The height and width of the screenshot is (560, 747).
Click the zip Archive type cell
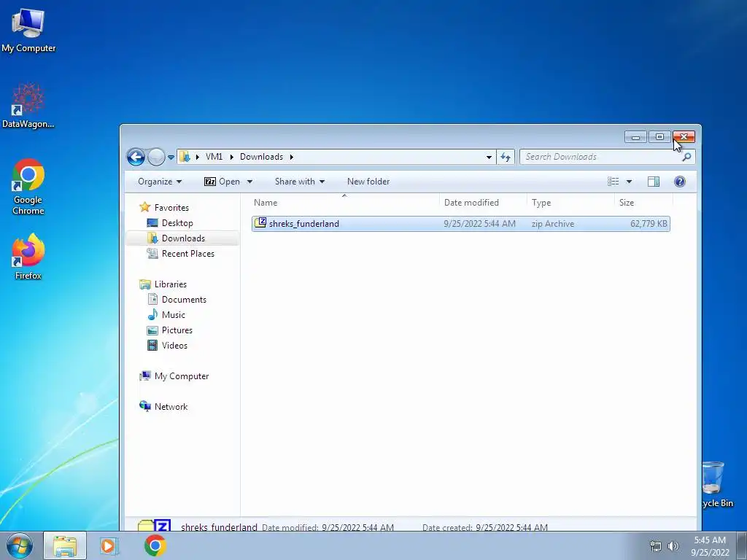pos(553,224)
